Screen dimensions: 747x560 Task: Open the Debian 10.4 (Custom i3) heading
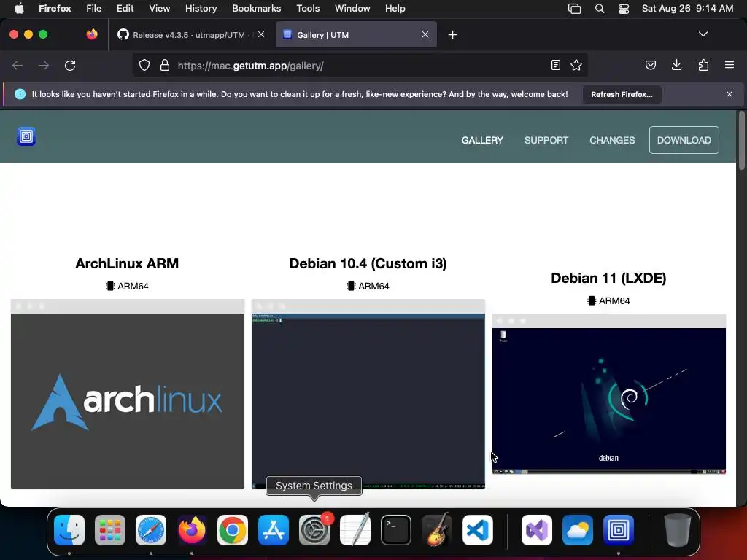click(368, 263)
